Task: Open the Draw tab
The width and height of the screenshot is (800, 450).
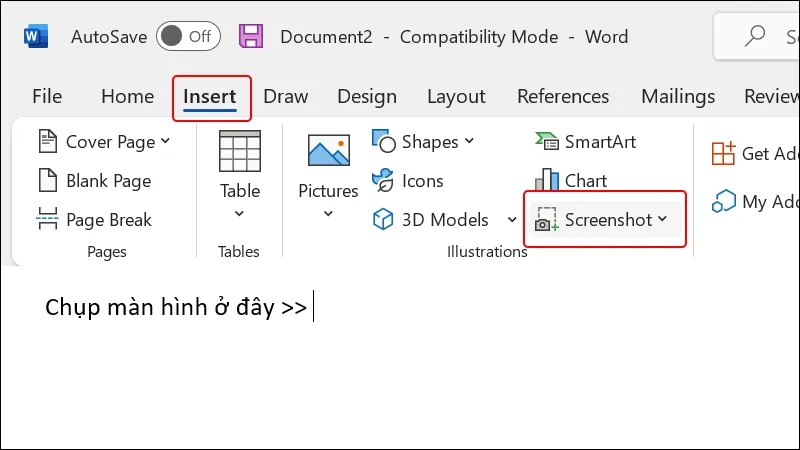Action: click(286, 96)
